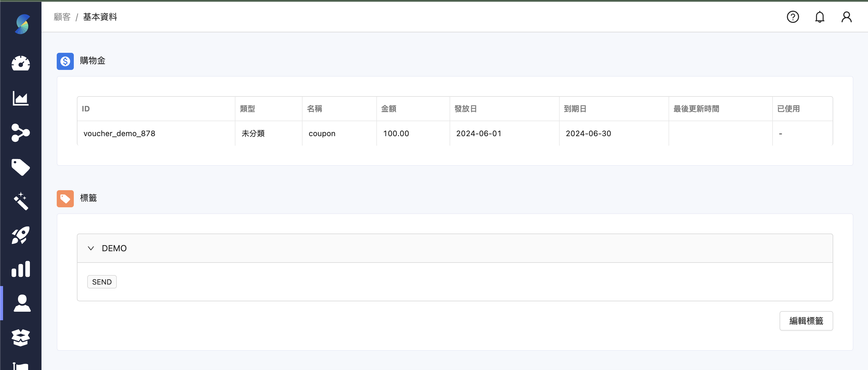Open the user account profile icon

coord(846,17)
